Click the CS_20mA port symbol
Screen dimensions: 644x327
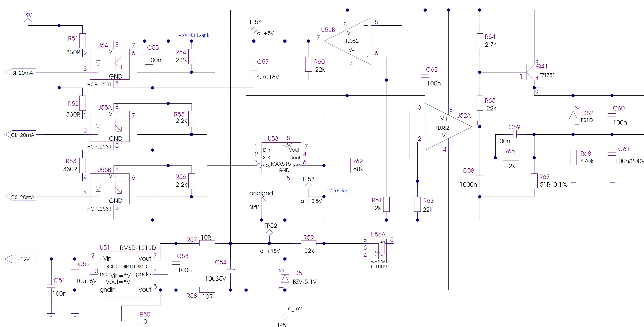[x=20, y=197]
